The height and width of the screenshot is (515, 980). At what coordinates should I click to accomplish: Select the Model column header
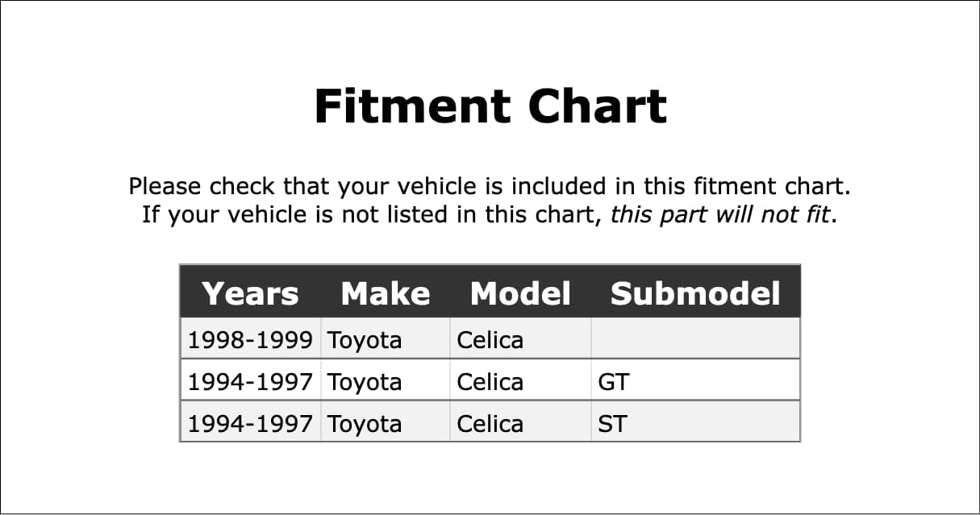pos(520,293)
